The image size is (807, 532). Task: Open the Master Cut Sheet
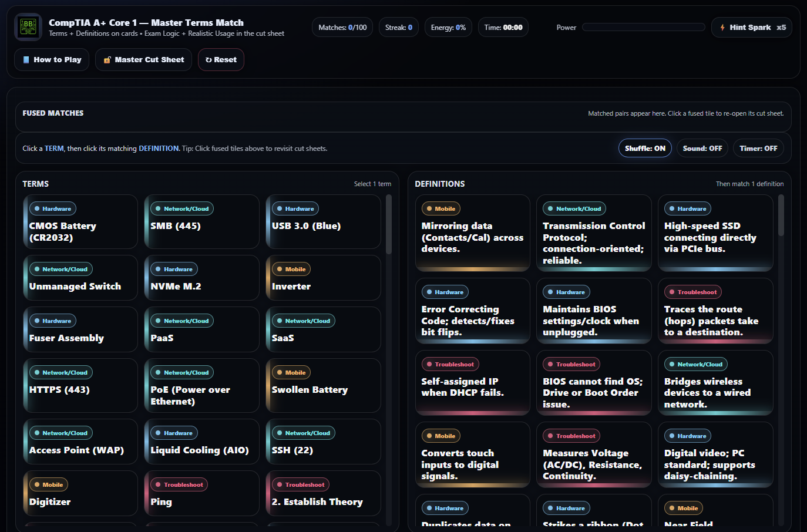[143, 60]
